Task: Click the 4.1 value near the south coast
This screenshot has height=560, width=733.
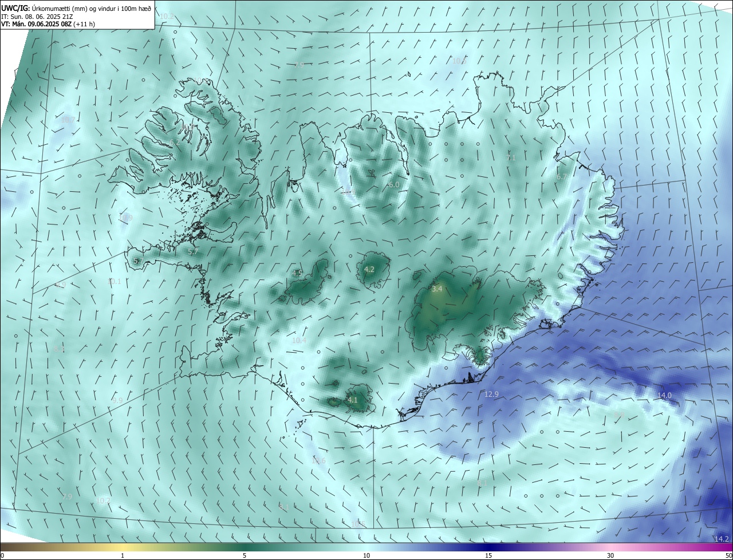Action: pos(352,400)
